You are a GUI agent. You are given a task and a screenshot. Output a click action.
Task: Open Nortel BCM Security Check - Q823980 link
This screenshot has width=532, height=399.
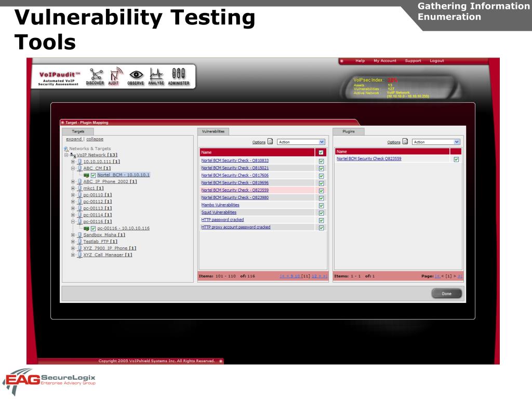tap(235, 197)
